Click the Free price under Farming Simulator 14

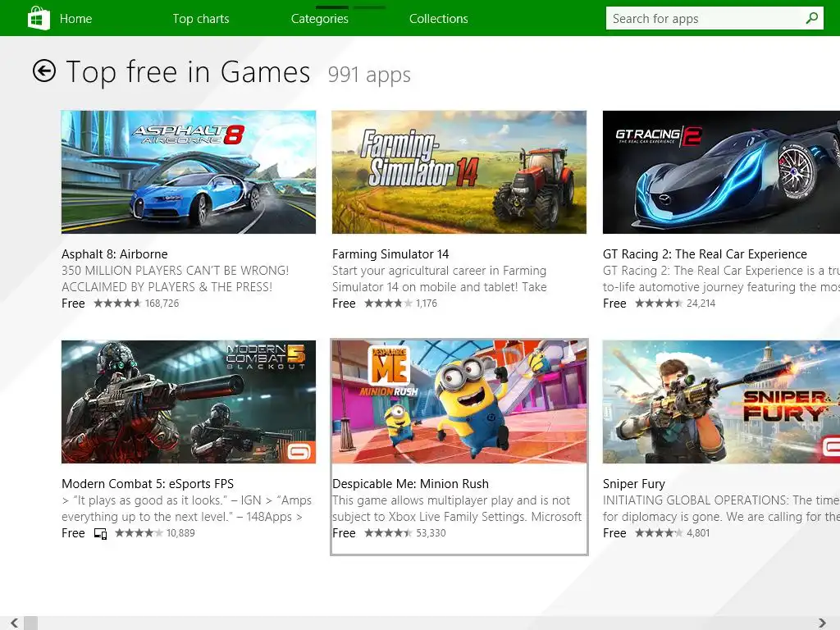(x=344, y=304)
